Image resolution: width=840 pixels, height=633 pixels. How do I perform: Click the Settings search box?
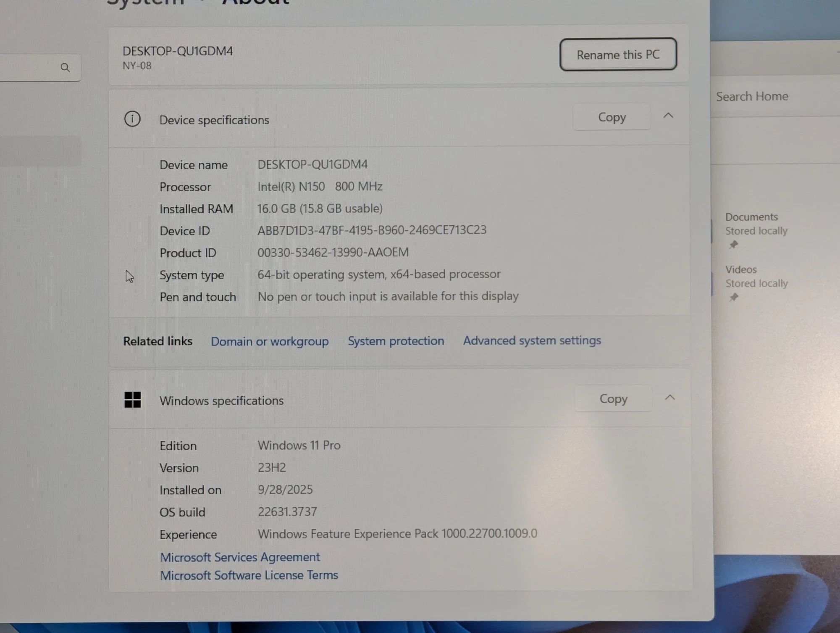[x=40, y=68]
